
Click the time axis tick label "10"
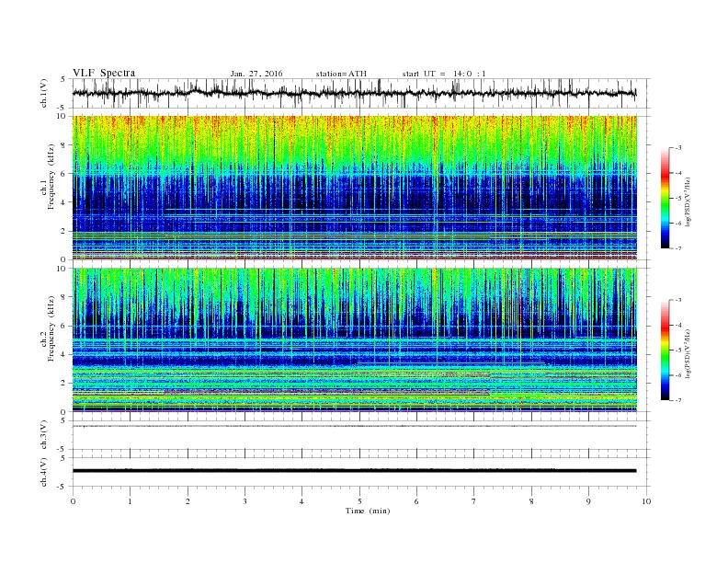pos(646,501)
